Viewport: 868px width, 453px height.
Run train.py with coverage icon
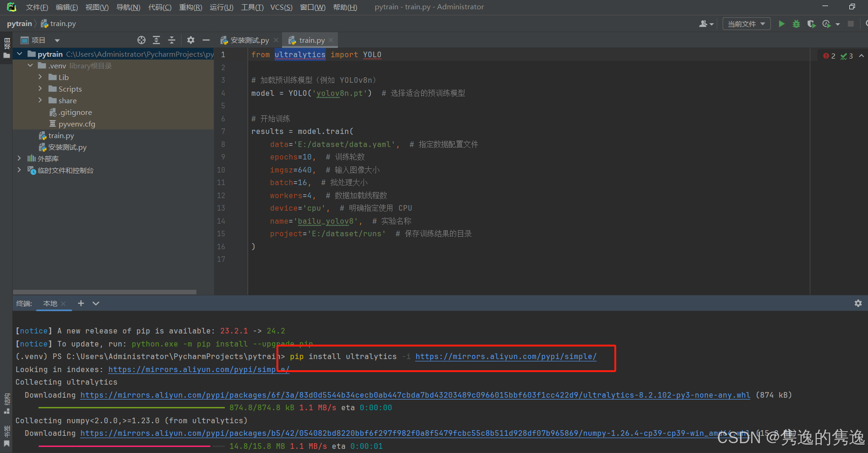click(812, 24)
